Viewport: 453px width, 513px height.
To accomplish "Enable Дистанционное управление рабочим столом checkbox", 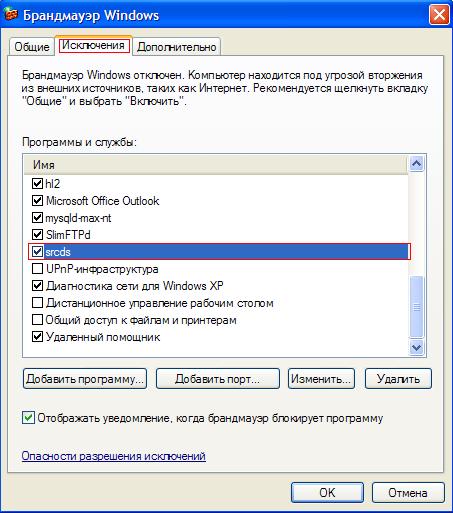I will tap(37, 303).
